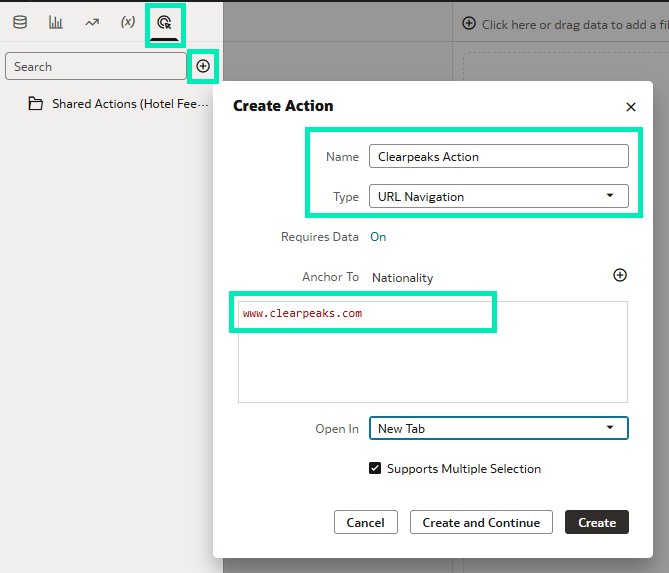The image size is (669, 573).
Task: Open the Analytics trend line icon
Action: pyautogui.click(x=92, y=22)
